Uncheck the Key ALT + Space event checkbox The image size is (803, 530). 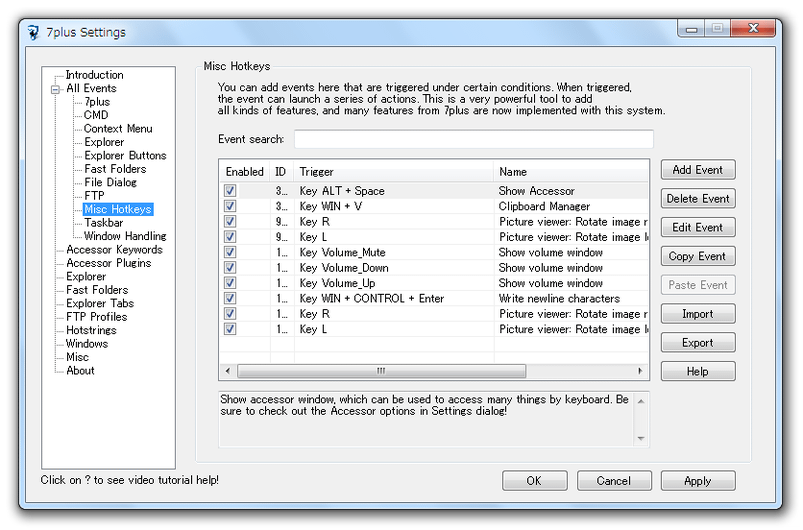point(230,191)
